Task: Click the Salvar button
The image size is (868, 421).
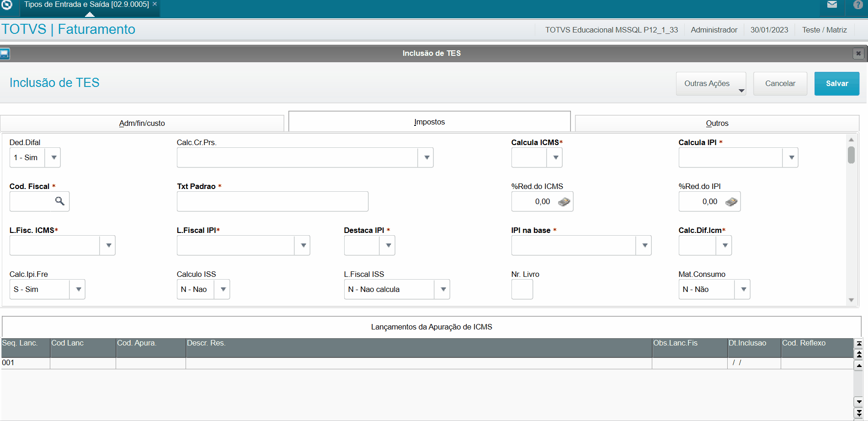Action: (837, 83)
